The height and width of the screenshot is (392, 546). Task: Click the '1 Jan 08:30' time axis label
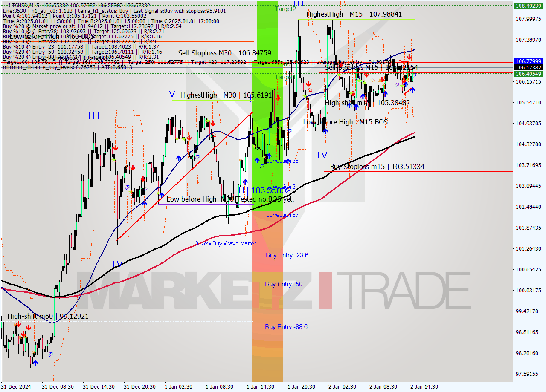pyautogui.click(x=219, y=387)
